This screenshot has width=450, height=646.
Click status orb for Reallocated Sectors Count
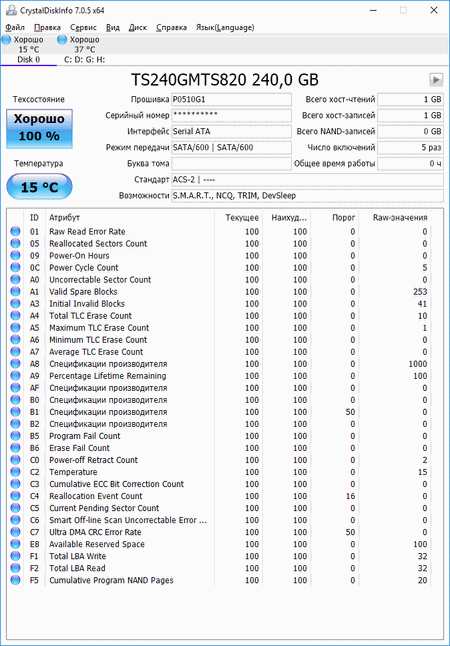(15, 243)
